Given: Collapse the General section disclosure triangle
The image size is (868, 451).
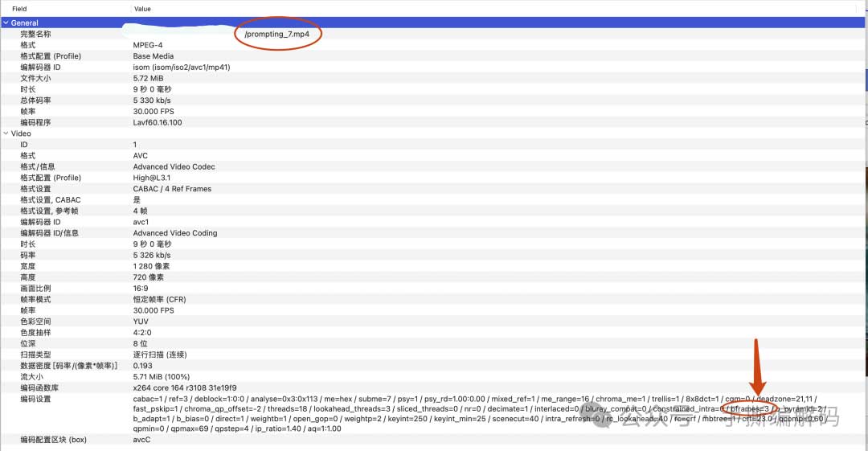Looking at the screenshot, I should coord(6,23).
